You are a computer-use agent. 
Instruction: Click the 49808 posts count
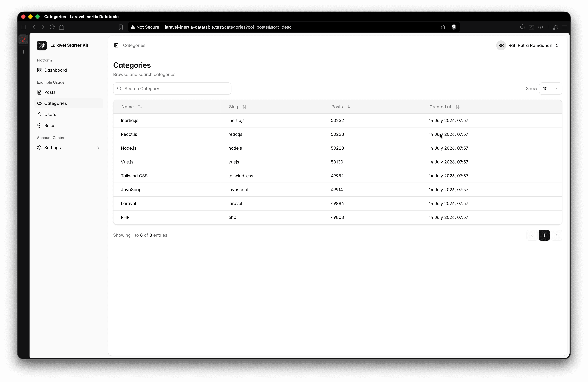337,217
